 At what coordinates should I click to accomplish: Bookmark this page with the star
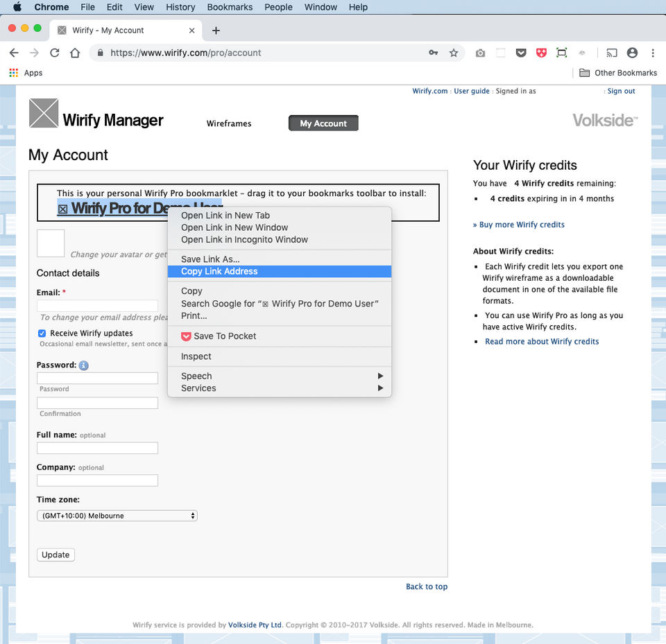[x=454, y=53]
